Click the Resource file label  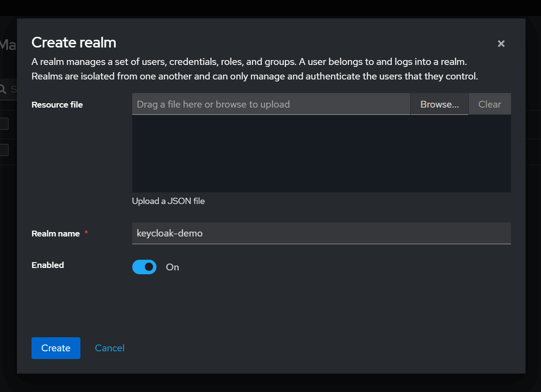[57, 104]
